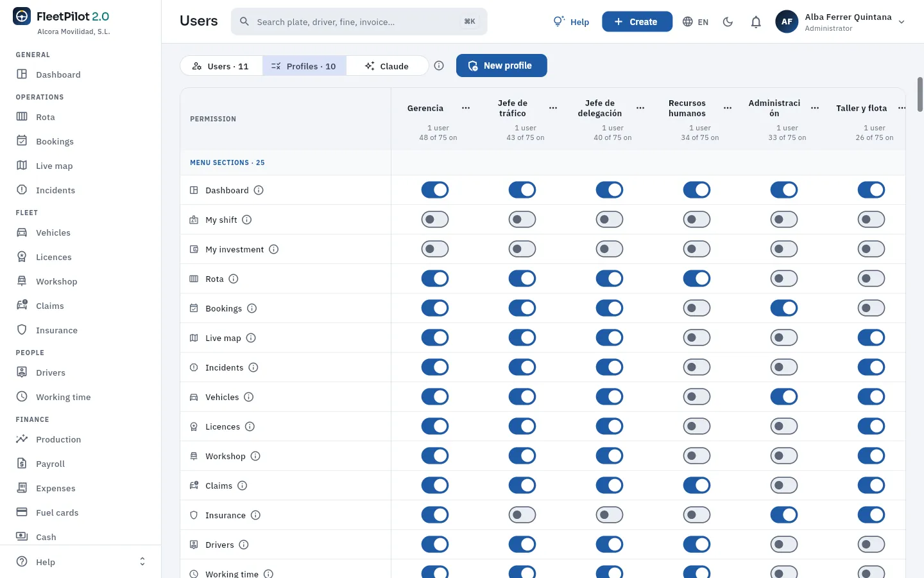Click info icon next to Claims permission
Screen dimensions: 924x578
coord(243,486)
